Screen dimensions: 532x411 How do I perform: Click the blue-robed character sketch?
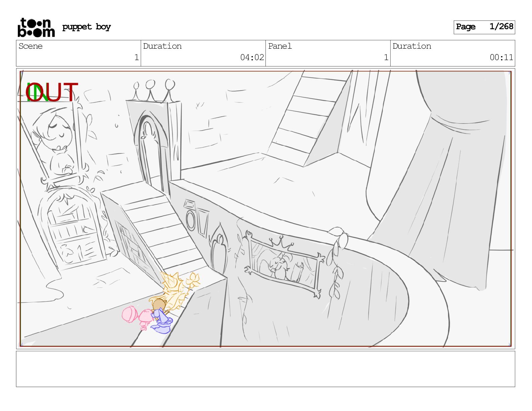162,321
